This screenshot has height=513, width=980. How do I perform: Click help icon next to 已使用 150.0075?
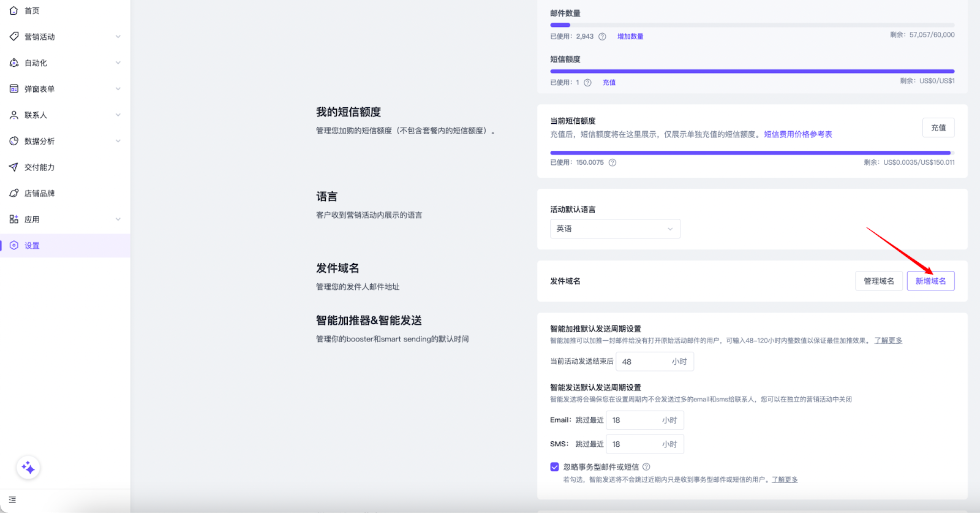(x=612, y=163)
